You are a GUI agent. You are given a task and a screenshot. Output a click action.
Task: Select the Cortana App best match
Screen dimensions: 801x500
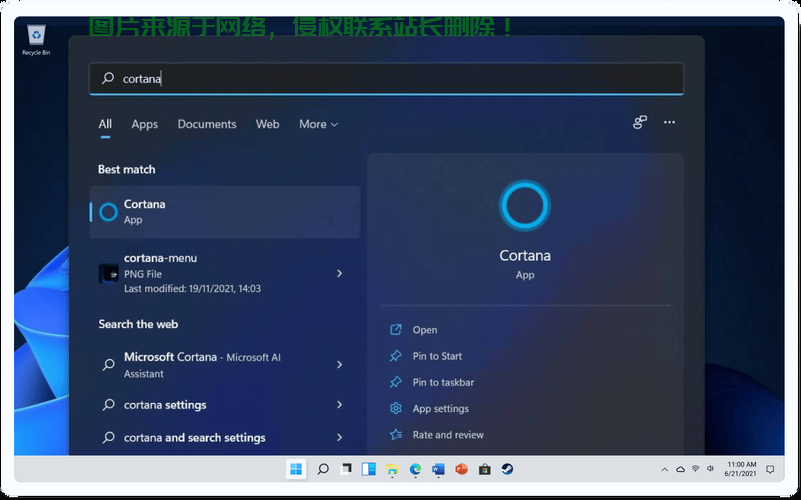(225, 212)
